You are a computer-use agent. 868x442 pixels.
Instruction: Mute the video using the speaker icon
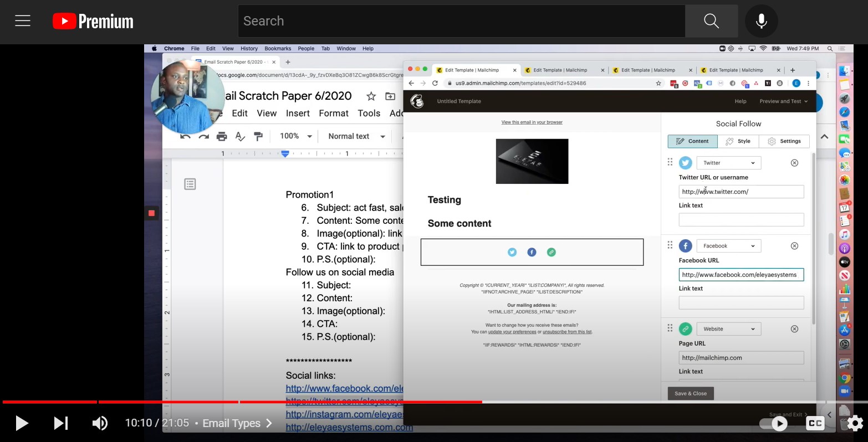coord(100,423)
